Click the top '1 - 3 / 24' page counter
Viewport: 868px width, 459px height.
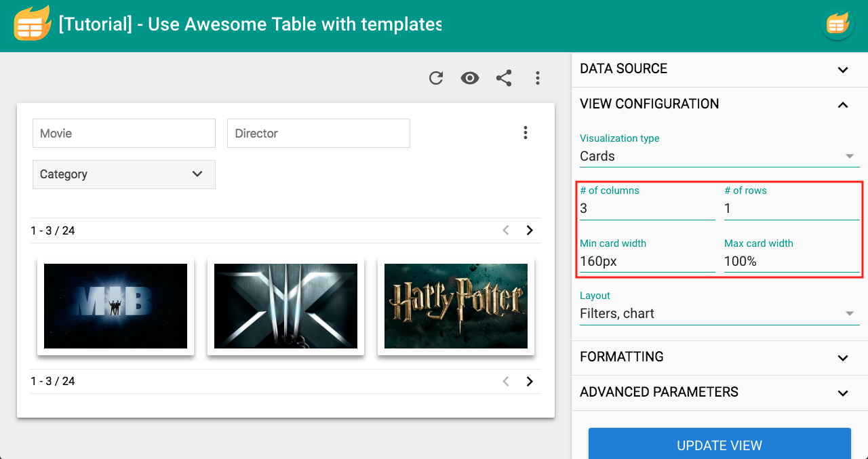[53, 231]
